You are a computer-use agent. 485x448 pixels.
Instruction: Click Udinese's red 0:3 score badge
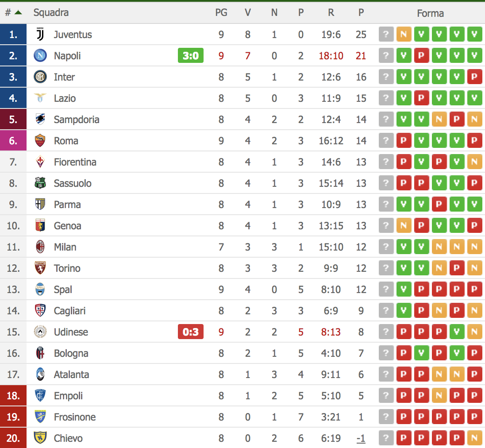click(x=191, y=332)
